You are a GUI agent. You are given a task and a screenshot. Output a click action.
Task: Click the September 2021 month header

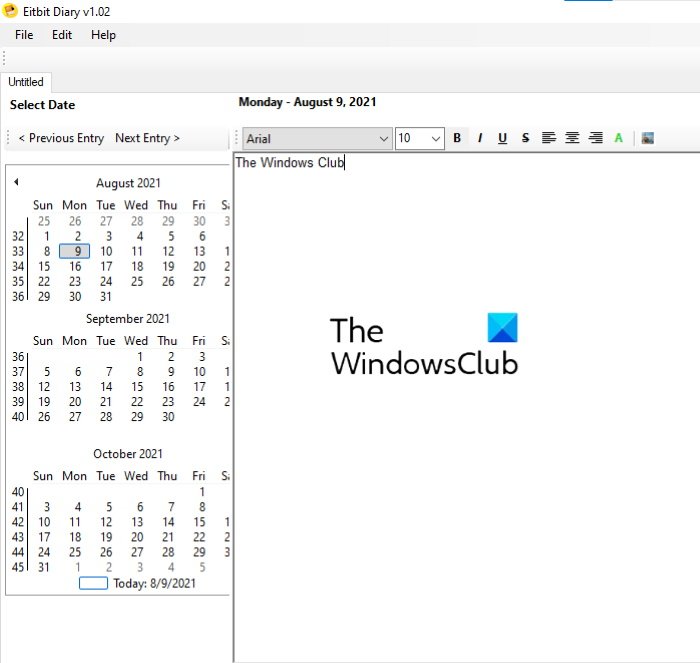(x=128, y=319)
